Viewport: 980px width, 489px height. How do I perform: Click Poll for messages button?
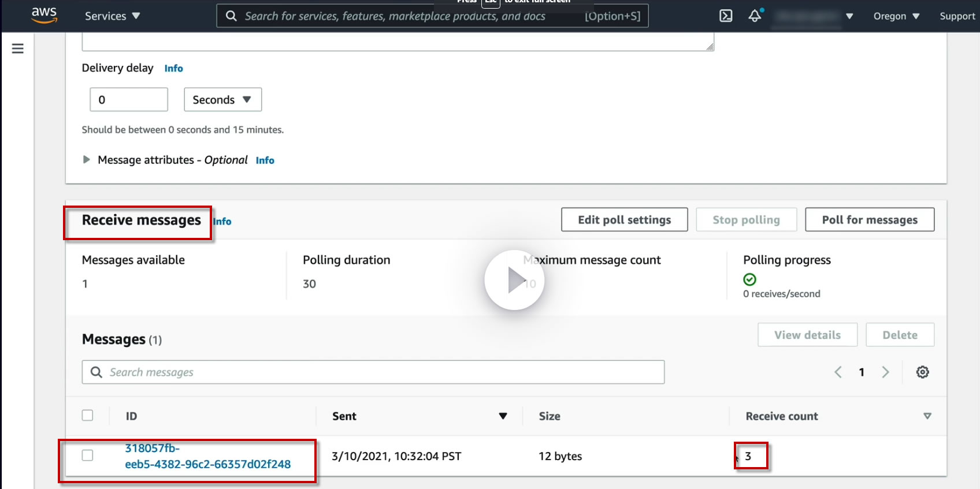(869, 220)
